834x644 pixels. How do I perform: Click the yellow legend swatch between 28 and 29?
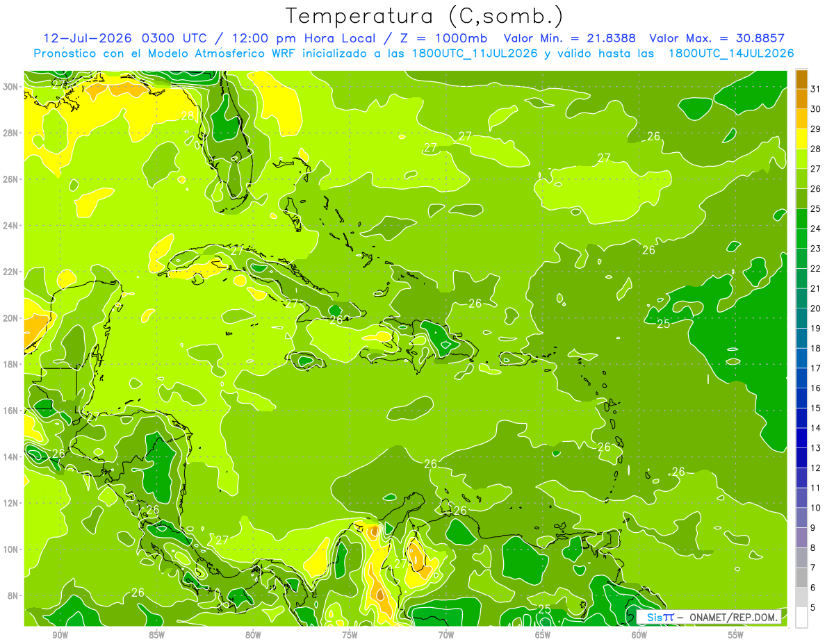click(x=801, y=139)
